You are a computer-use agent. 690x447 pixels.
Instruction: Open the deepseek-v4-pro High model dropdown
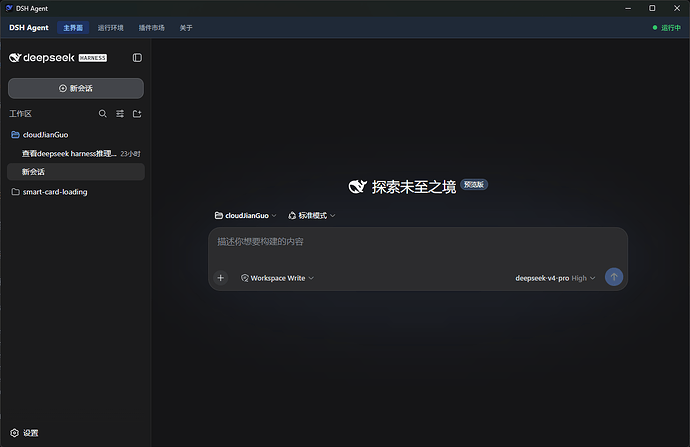pos(555,278)
